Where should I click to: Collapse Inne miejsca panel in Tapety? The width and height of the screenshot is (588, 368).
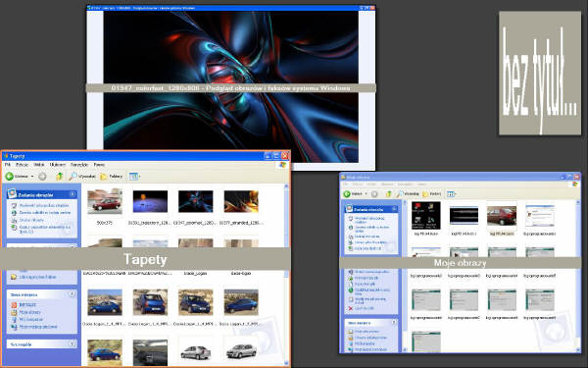point(73,294)
